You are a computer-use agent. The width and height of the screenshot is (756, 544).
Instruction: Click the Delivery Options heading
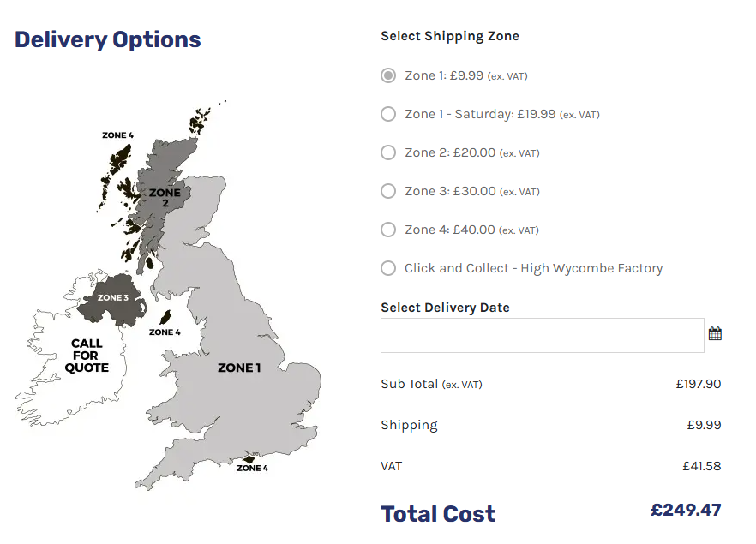[x=107, y=39]
